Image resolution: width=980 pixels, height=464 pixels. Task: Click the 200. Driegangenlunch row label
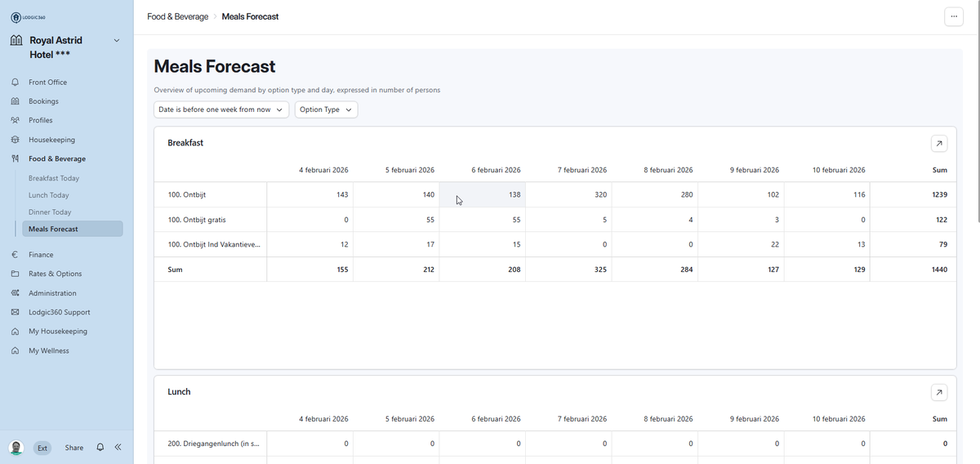tap(214, 444)
